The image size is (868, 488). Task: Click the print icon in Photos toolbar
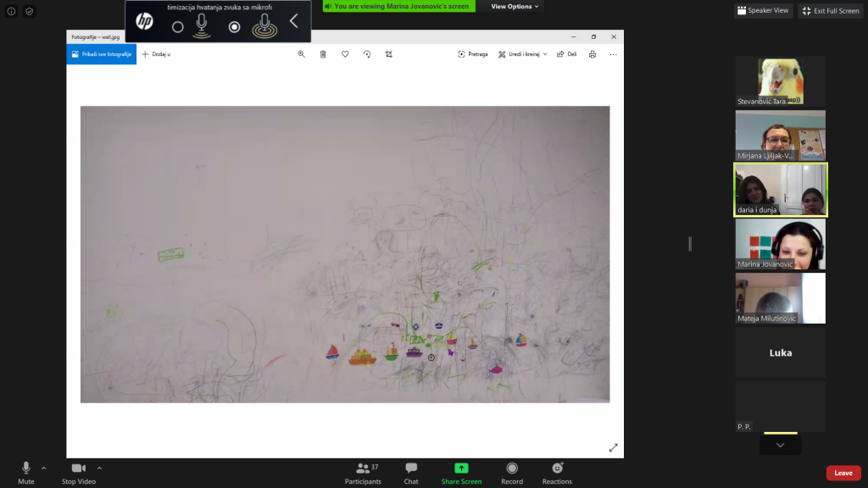[x=593, y=54]
